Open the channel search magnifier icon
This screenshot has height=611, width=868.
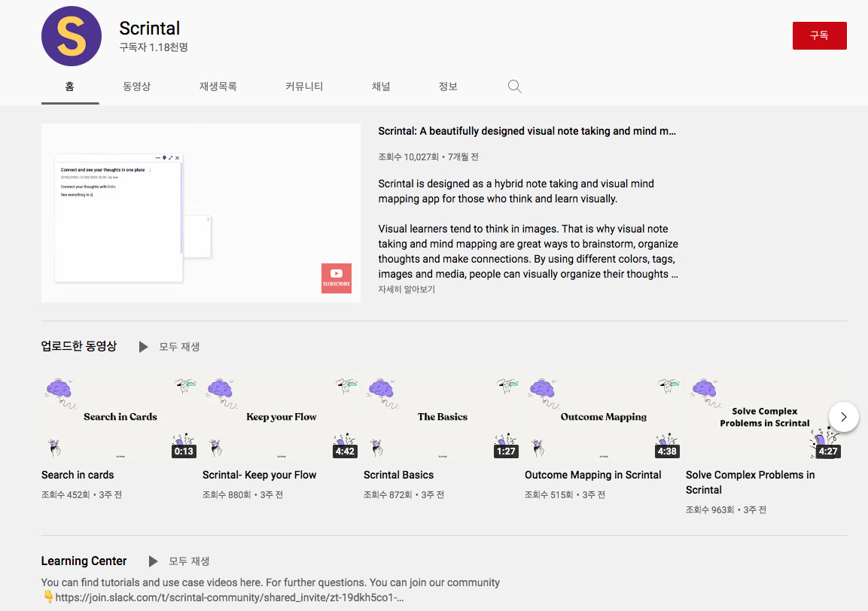coord(514,87)
